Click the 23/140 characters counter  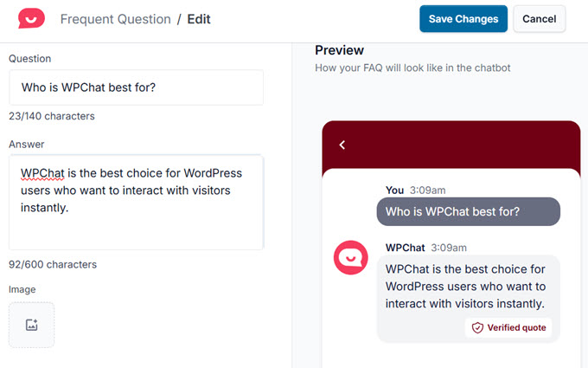52,116
